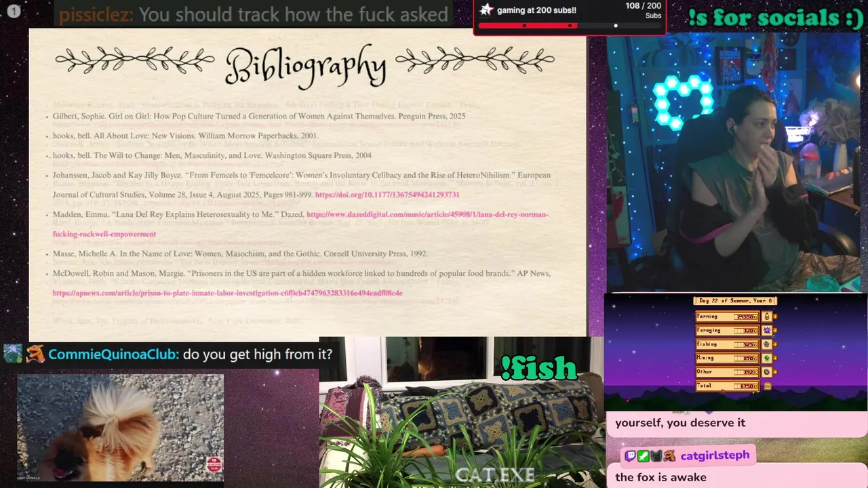
Task: Click the 'yourself, you deserve it' message
Action: point(680,423)
